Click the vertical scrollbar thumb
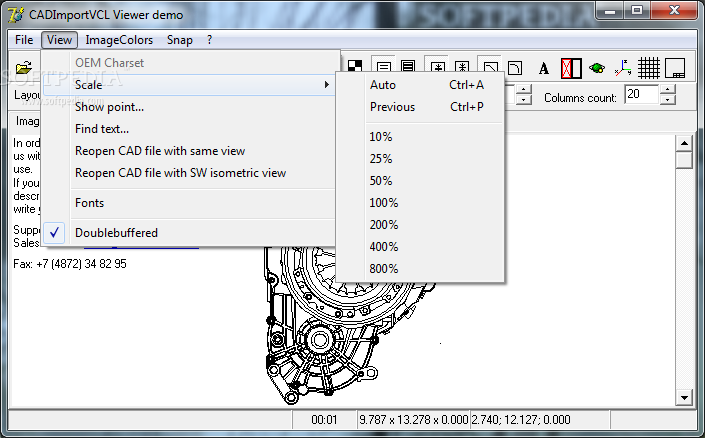This screenshot has width=705, height=438. click(x=684, y=160)
